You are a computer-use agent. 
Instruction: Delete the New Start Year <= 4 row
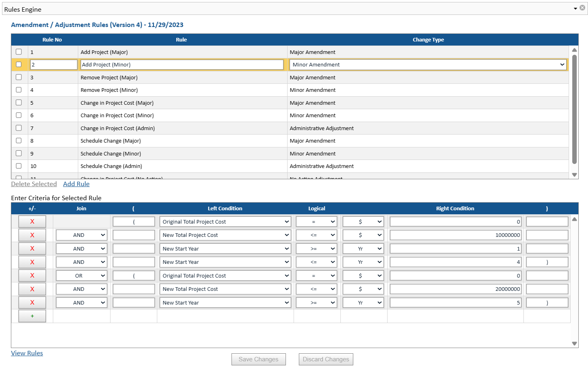click(32, 262)
